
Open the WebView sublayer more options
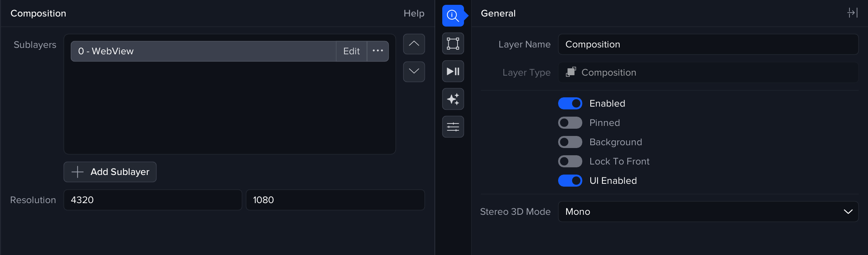377,51
